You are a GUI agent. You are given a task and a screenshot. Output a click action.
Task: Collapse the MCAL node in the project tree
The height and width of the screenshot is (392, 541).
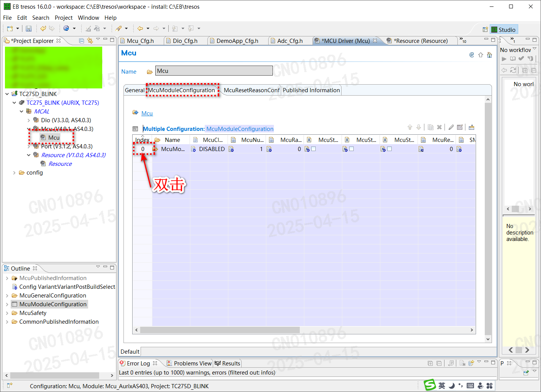click(x=22, y=112)
